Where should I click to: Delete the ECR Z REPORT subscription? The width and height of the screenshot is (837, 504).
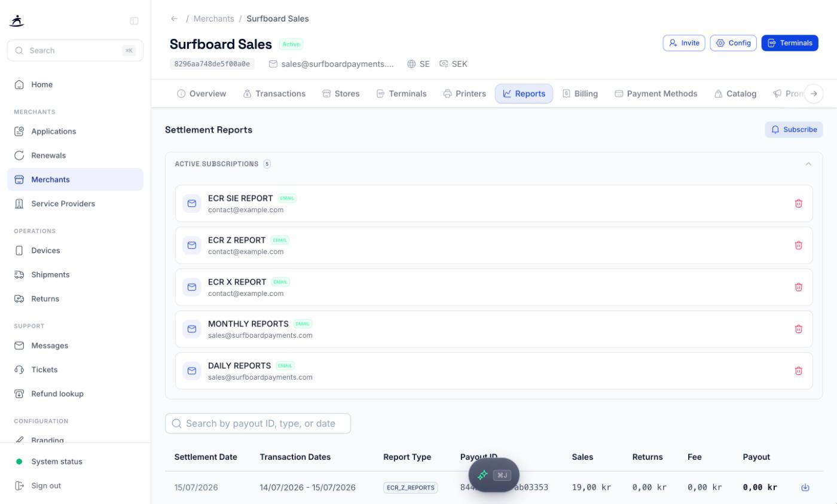tap(798, 245)
